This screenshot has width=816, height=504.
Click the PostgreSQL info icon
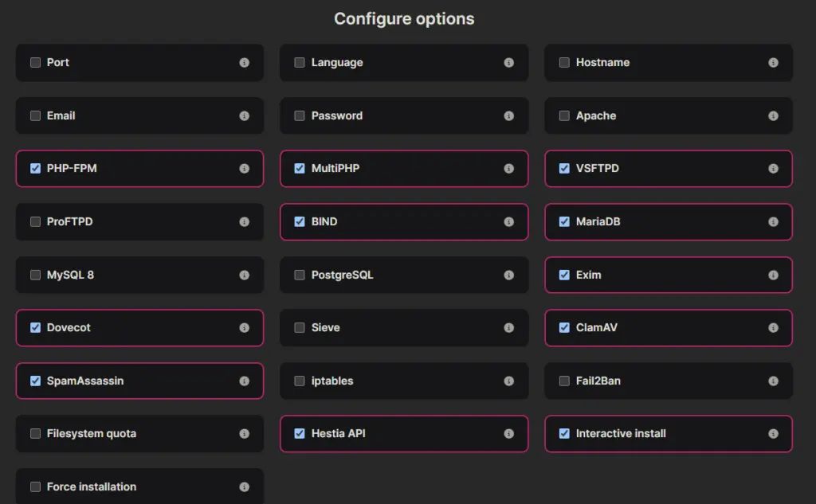point(508,275)
